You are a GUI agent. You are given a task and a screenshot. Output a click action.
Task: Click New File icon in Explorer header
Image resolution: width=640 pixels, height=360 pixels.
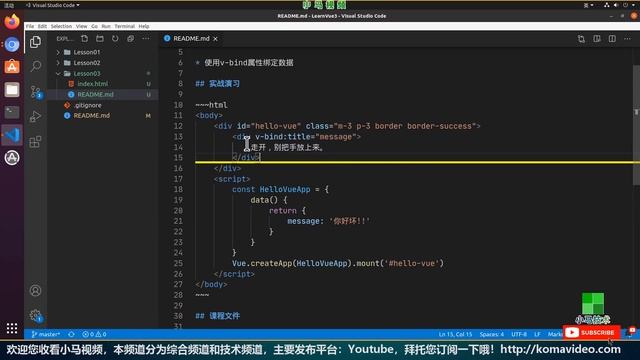(84, 38)
